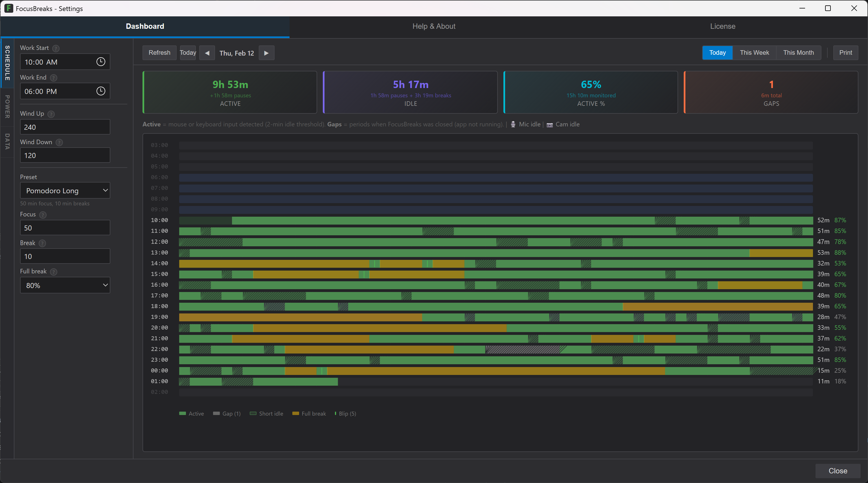This screenshot has width=868, height=483.
Task: Switch view to This Week
Action: (x=755, y=52)
